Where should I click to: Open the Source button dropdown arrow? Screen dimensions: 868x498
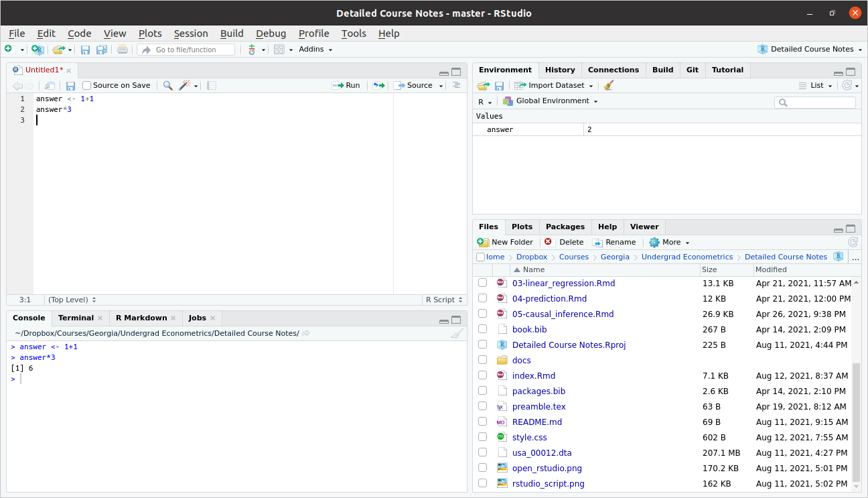pos(441,86)
